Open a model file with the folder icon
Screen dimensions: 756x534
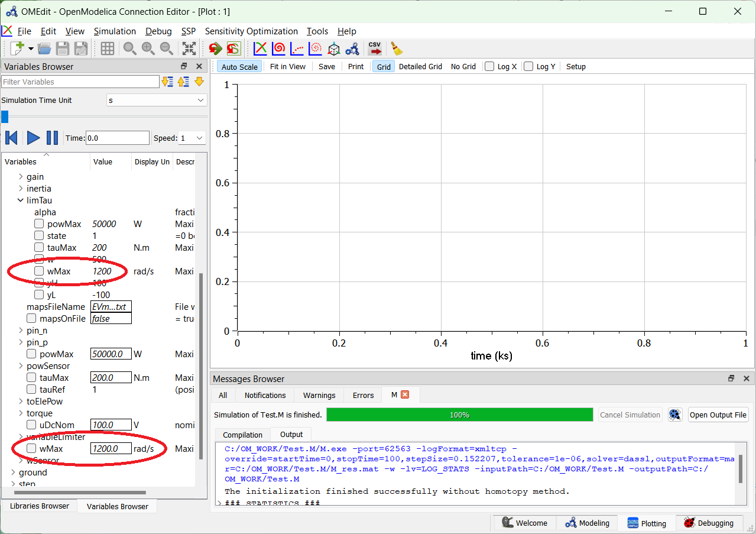(44, 48)
